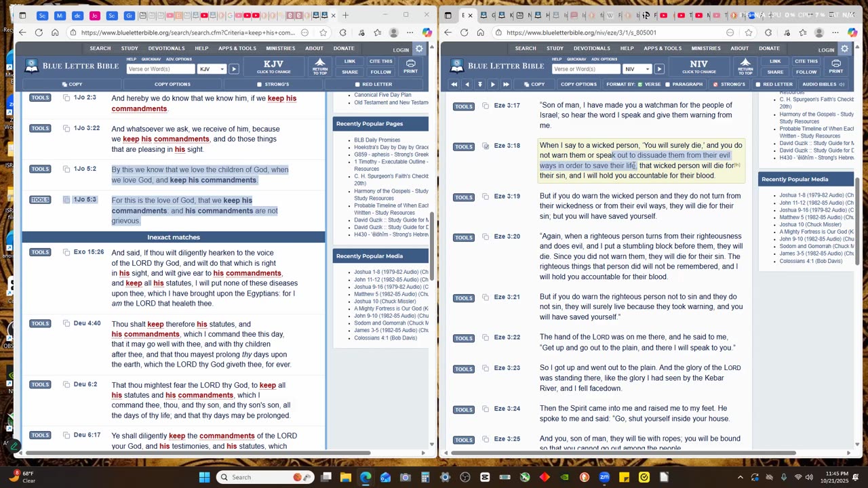Go to next chapter arrow in NIV window

[492, 84]
